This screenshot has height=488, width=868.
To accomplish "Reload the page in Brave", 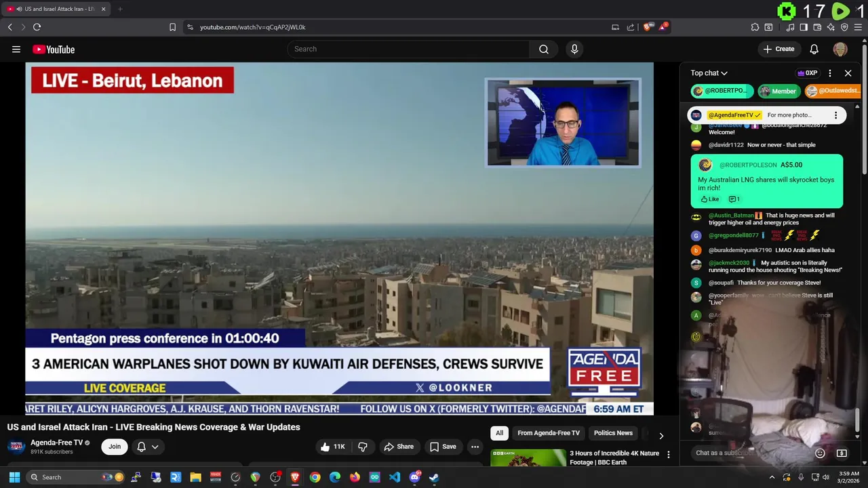I will tap(37, 27).
